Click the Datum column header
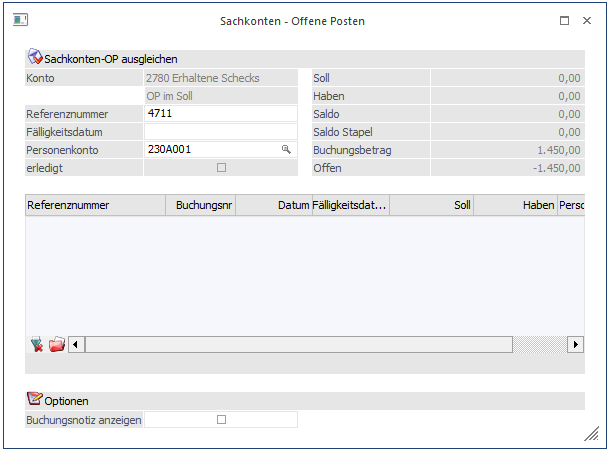 tap(273, 205)
